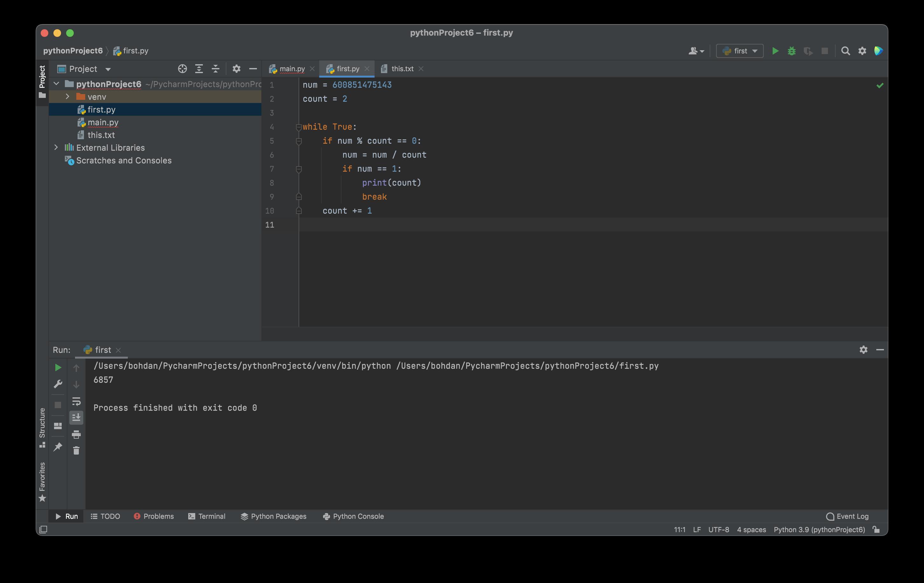The image size is (924, 583).
Task: Click Expand All icon in Project panel
Action: pyautogui.click(x=199, y=69)
